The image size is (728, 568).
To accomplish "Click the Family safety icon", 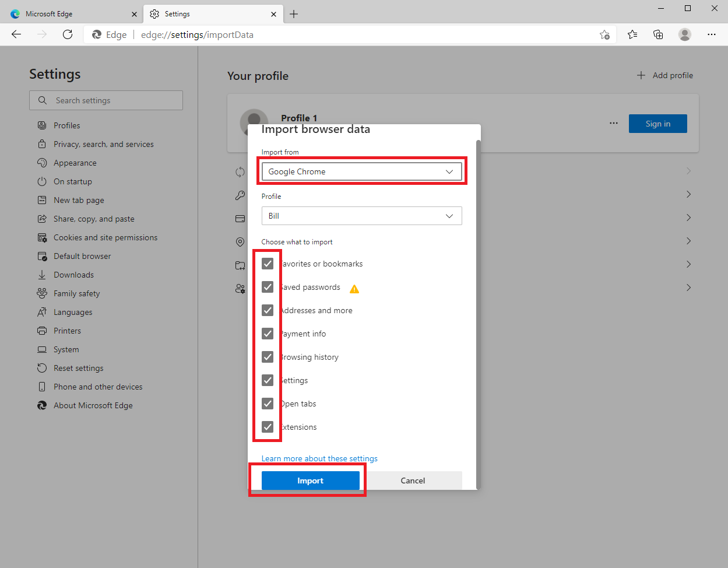I will [42, 293].
